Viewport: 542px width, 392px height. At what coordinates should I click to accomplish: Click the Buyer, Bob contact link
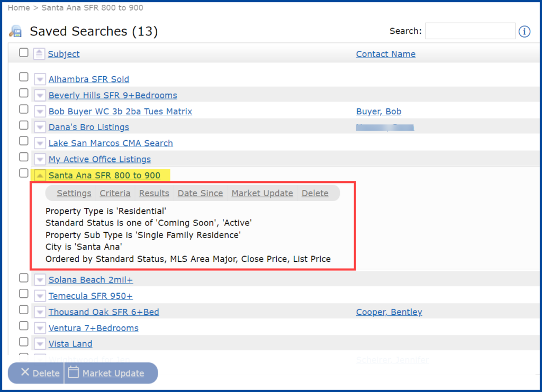(x=378, y=112)
